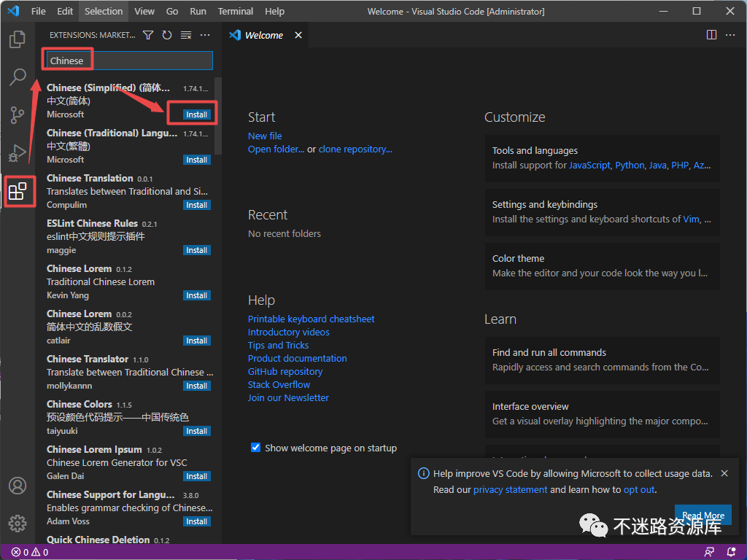Image resolution: width=747 pixels, height=560 pixels.
Task: Open the Run menu
Action: click(x=198, y=12)
